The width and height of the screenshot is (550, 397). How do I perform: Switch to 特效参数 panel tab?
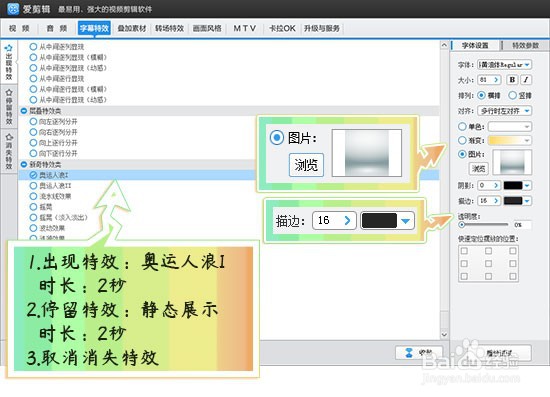pos(525,45)
